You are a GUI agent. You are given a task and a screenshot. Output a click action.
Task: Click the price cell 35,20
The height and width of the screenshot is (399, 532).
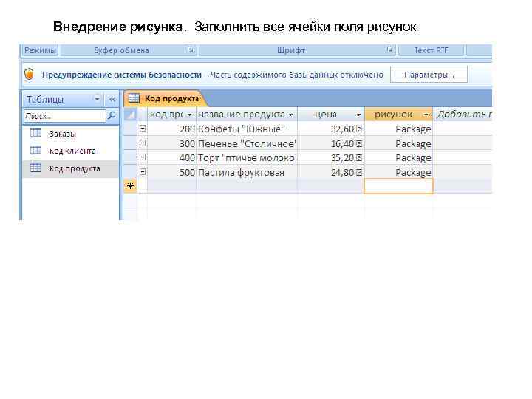tap(331, 158)
